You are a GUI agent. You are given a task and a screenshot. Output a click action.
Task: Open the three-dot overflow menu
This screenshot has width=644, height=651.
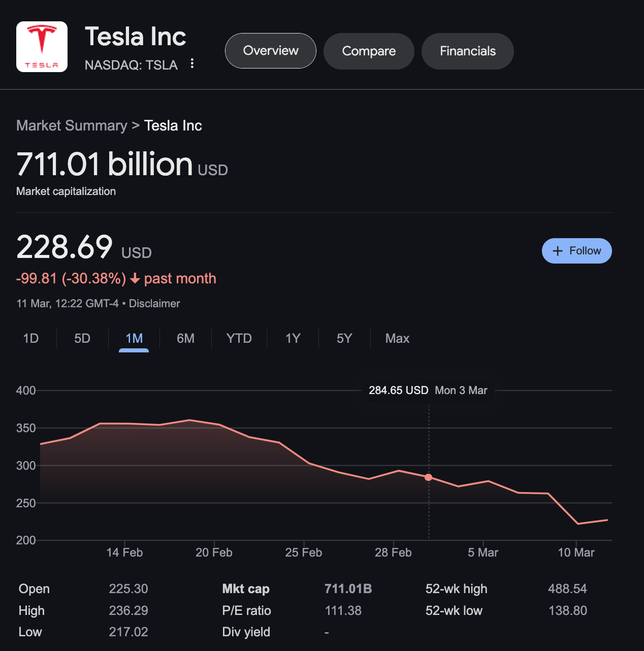click(x=192, y=63)
